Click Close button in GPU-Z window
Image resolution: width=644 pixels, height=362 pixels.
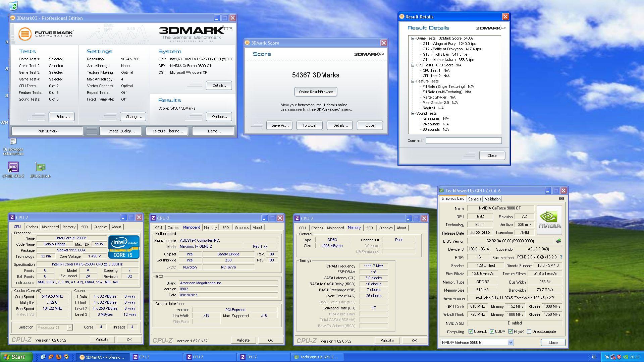[553, 343]
